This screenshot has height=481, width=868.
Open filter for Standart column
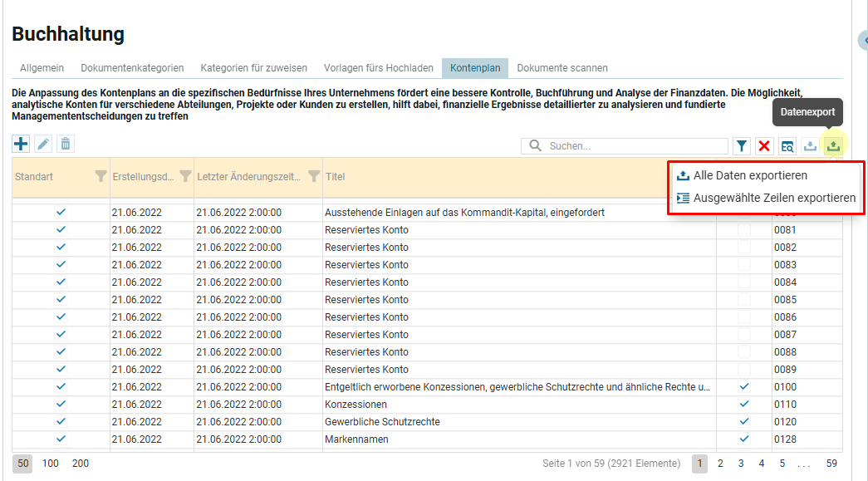point(101,176)
